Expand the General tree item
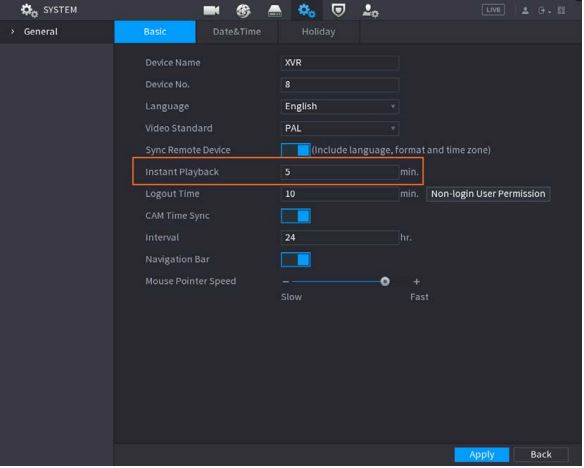 [x=13, y=32]
